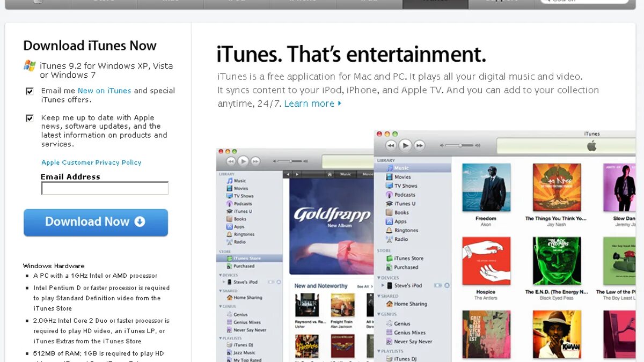Open Hospice album by The Antlers
The width and height of the screenshot is (644, 362).
[486, 261]
